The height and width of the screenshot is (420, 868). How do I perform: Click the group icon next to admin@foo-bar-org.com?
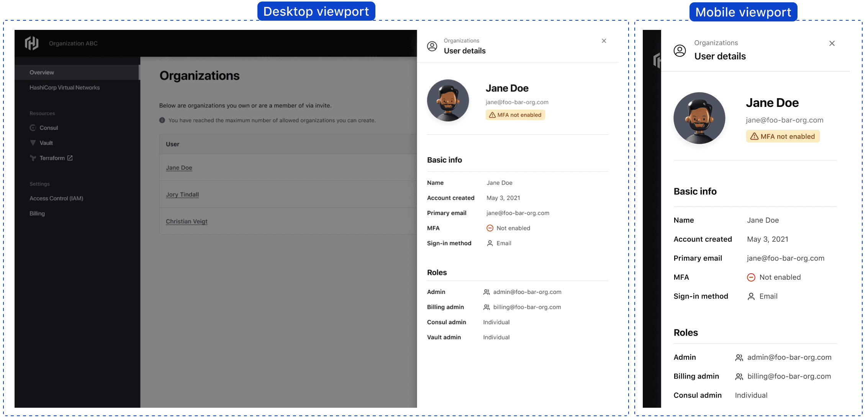coord(486,292)
